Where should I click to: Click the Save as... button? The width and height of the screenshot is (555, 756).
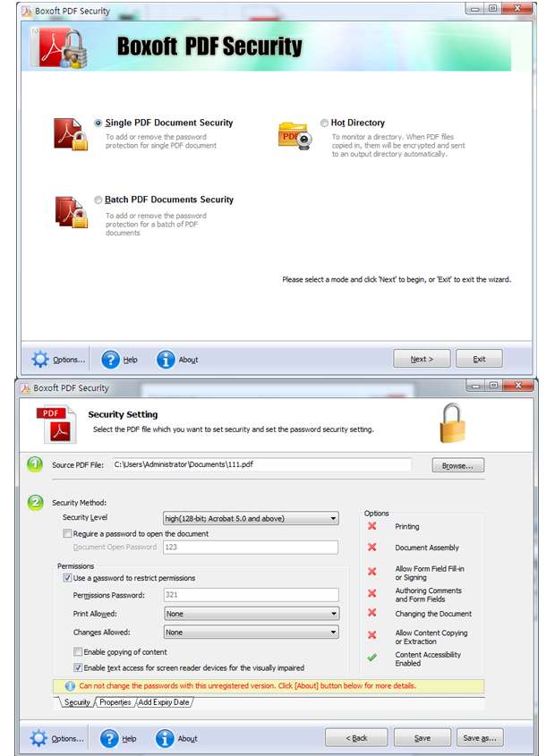click(480, 738)
